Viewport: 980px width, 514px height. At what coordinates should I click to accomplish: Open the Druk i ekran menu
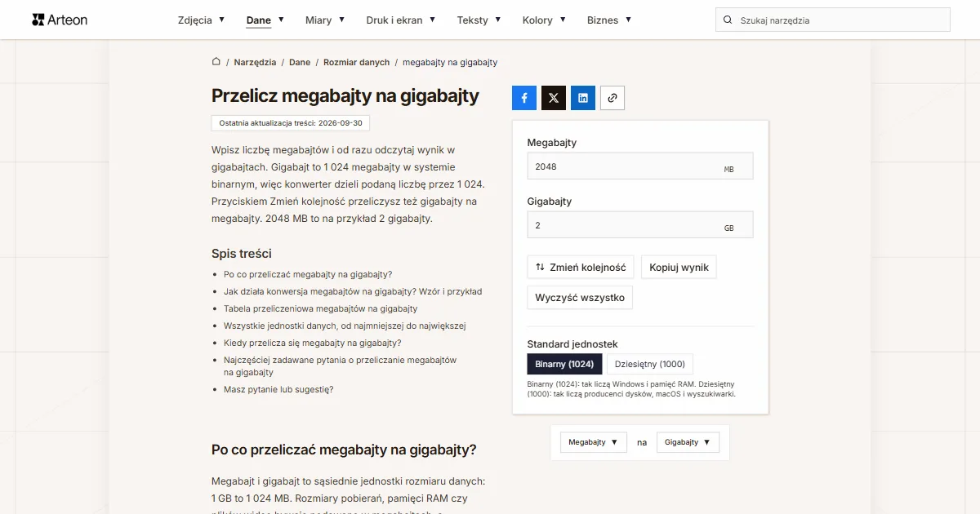[401, 20]
